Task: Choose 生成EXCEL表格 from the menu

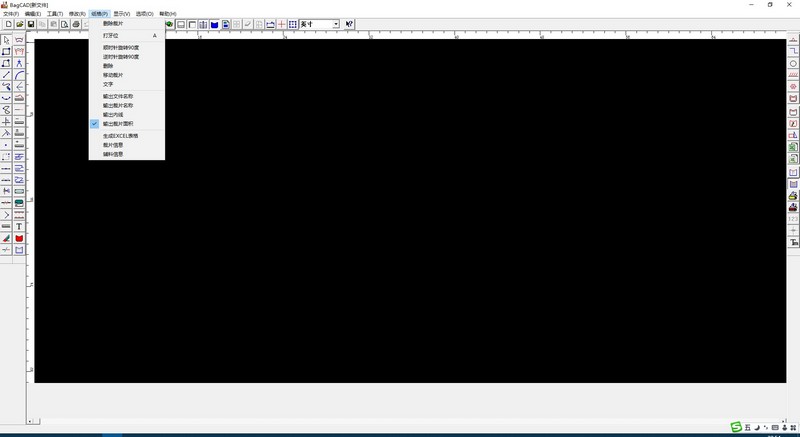Action: (x=120, y=135)
